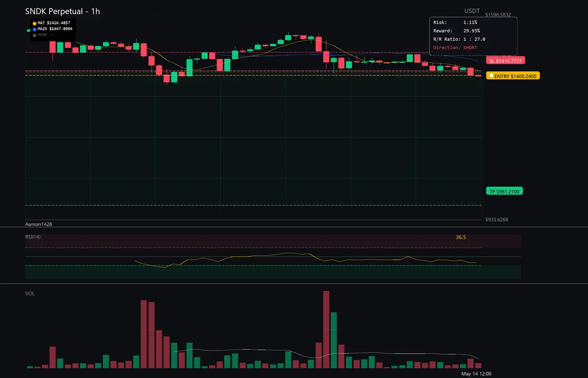Click the RSI(14) indicator label
This screenshot has height=378, width=588.
tap(33, 237)
